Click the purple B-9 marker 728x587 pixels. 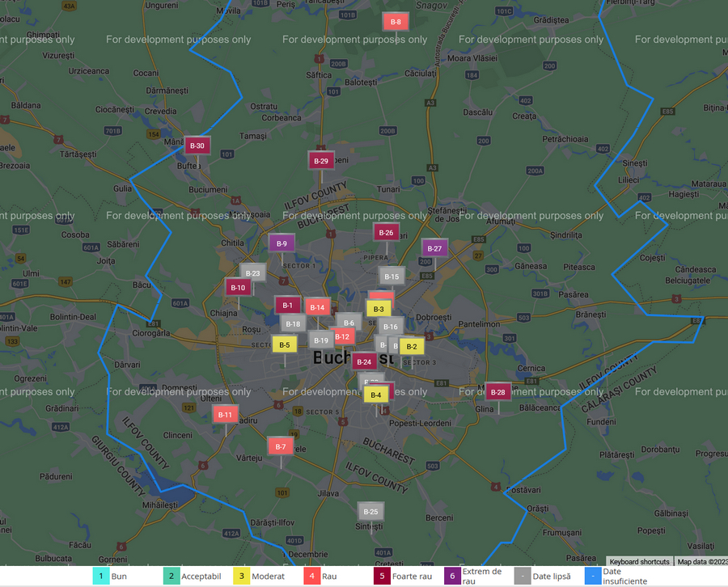[x=281, y=243]
